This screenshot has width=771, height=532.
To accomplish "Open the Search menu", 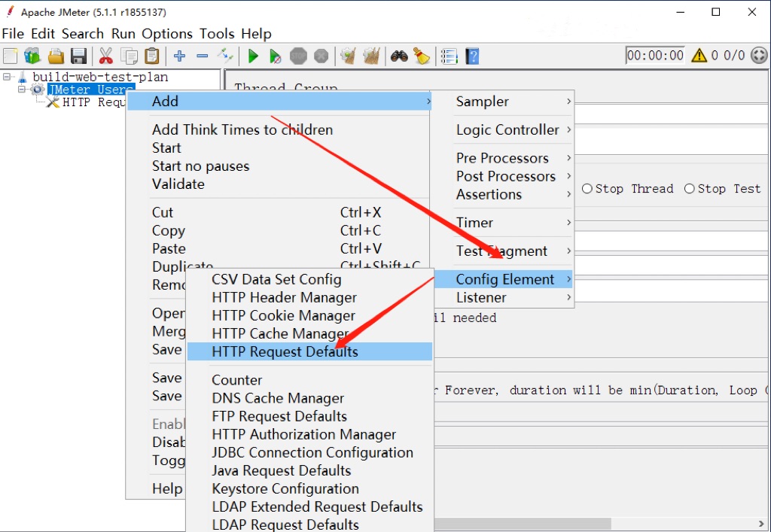I will pos(83,33).
